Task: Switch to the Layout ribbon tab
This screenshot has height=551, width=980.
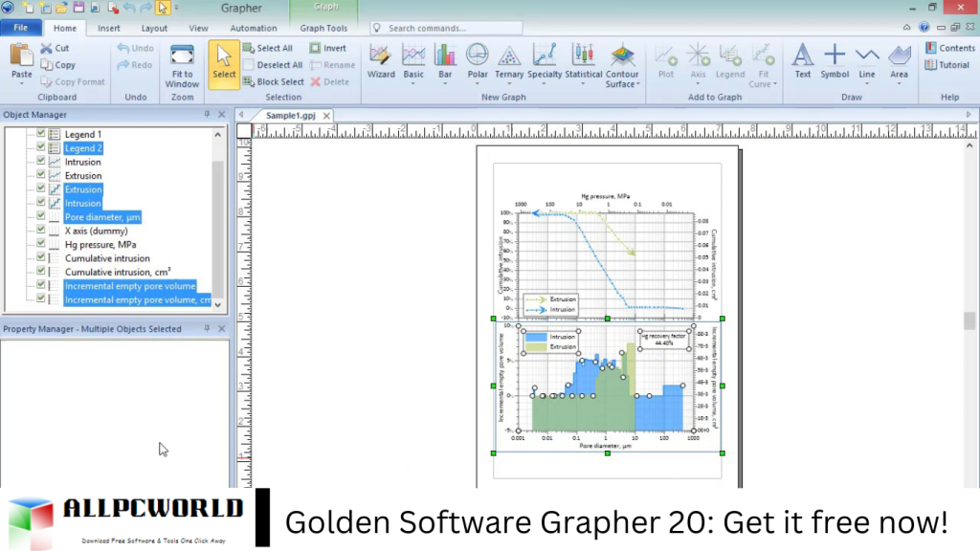Action: 154,28
